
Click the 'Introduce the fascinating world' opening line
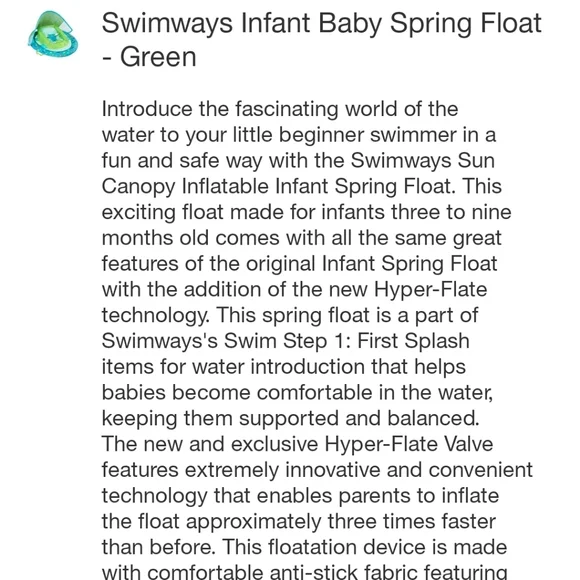point(280,109)
